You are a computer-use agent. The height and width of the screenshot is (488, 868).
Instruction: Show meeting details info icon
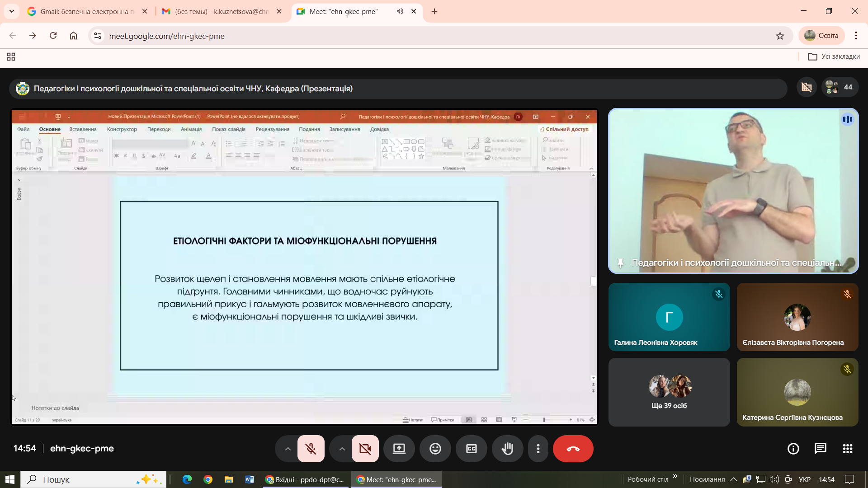(793, 449)
